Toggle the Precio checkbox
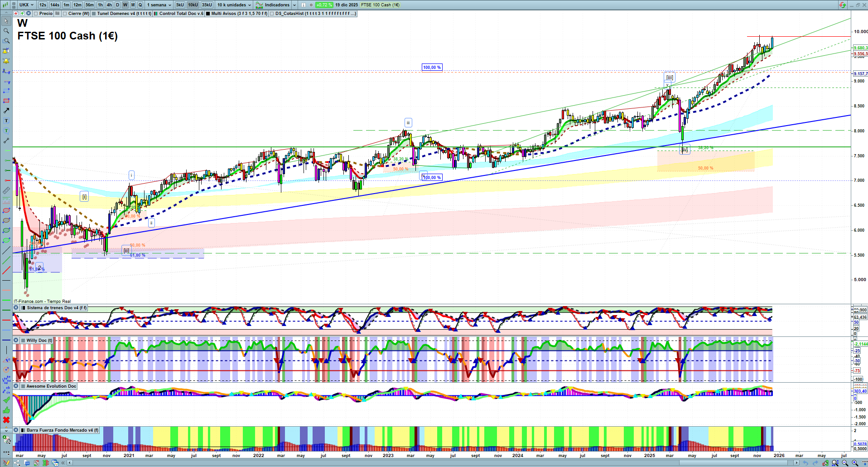 pyautogui.click(x=36, y=14)
